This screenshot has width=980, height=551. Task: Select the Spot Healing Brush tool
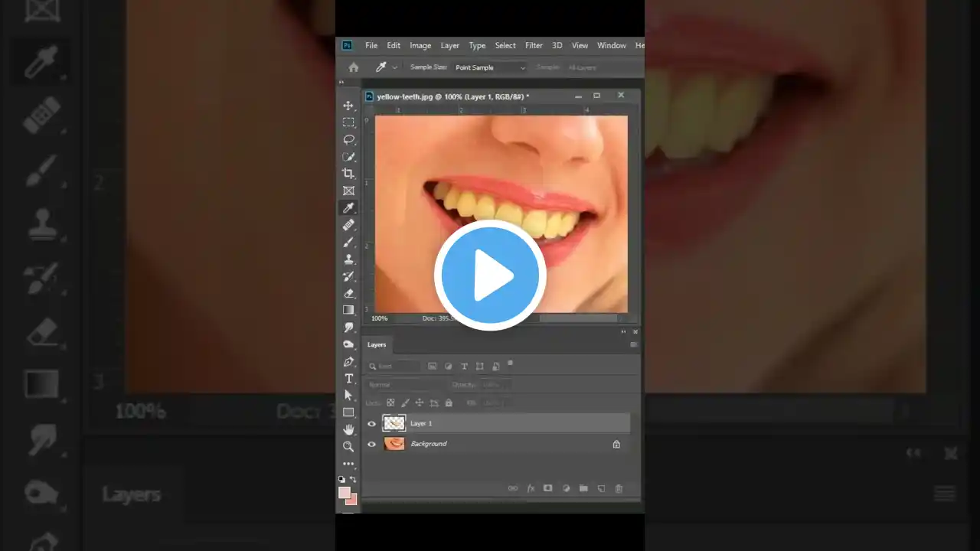click(348, 225)
